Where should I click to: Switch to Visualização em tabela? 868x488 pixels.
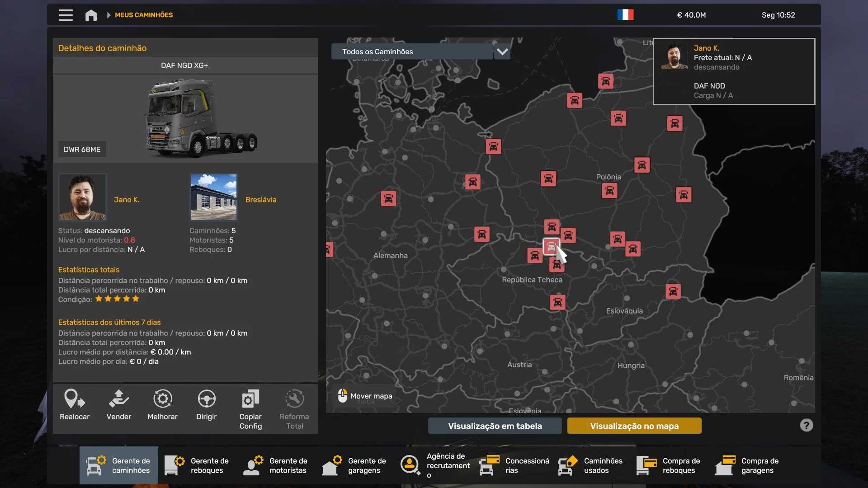pyautogui.click(x=495, y=426)
